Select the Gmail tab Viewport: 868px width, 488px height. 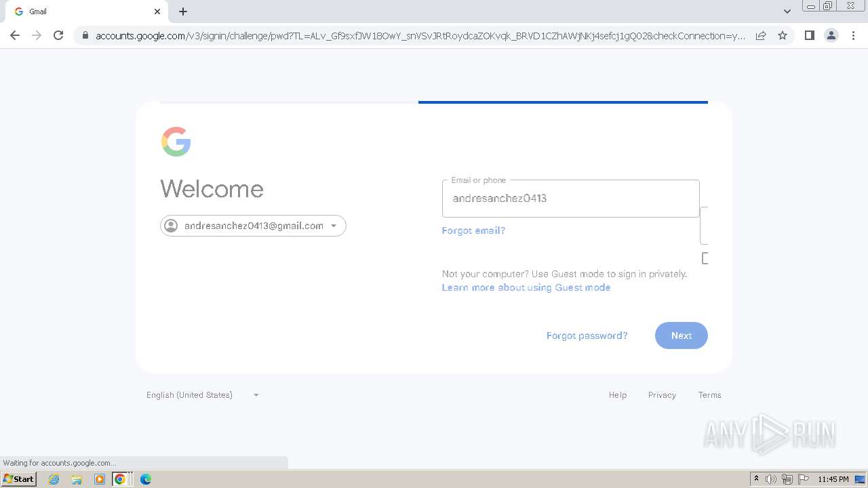(87, 12)
